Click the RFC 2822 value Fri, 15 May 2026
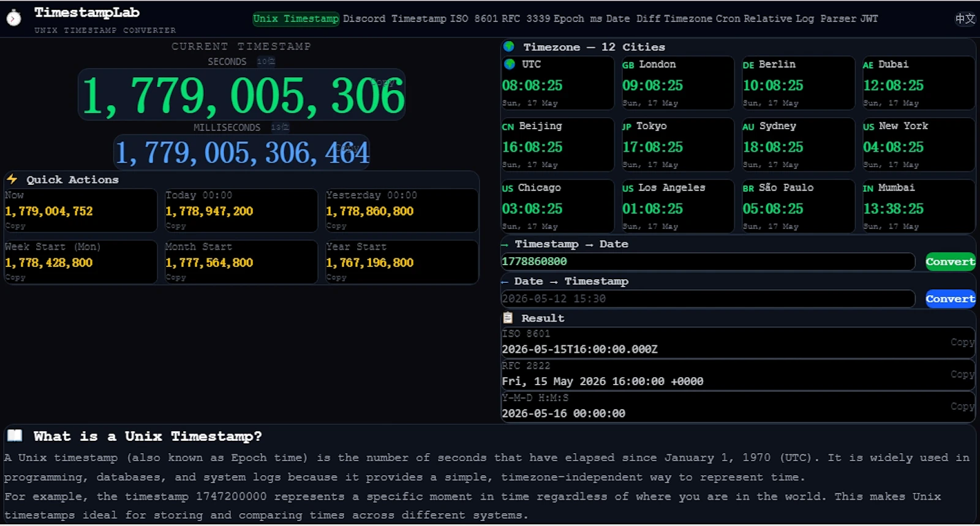This screenshot has width=980, height=526. (602, 381)
